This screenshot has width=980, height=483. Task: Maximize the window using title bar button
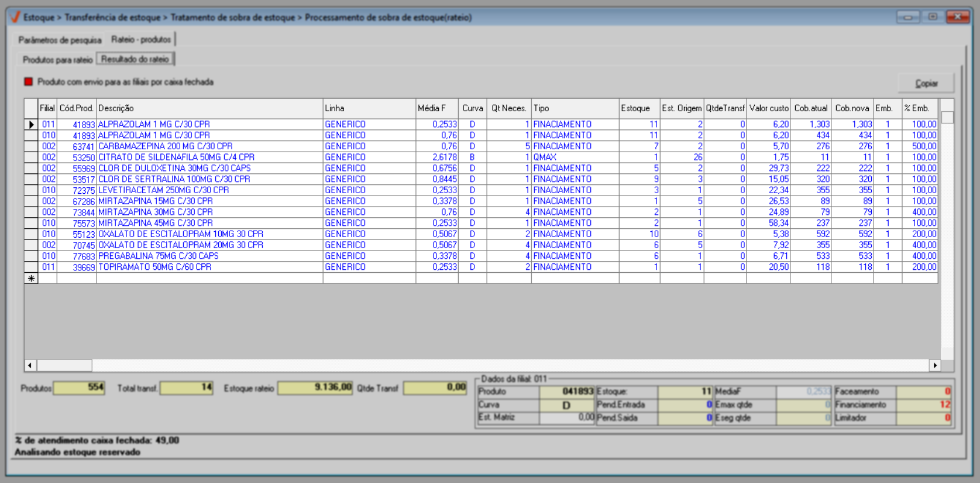pos(933,17)
